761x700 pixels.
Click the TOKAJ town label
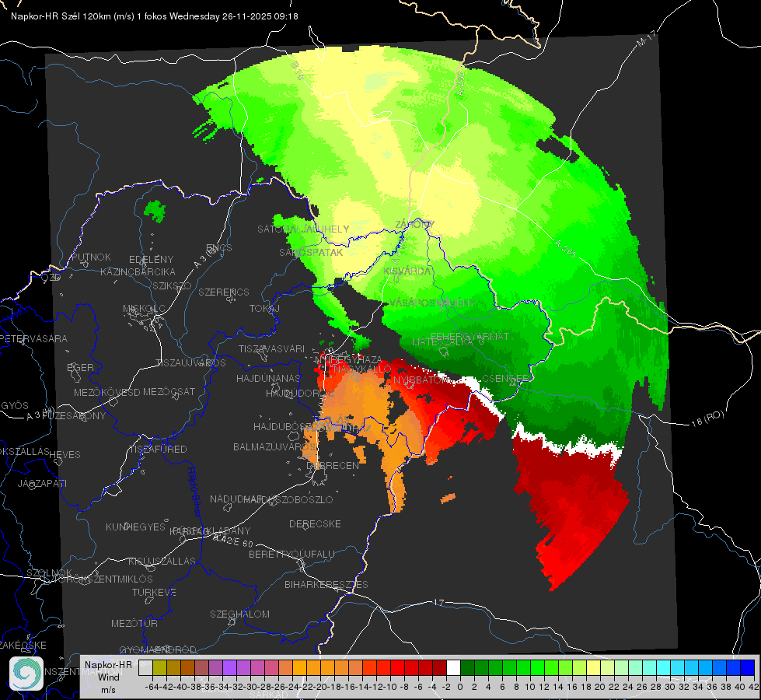pos(264,309)
